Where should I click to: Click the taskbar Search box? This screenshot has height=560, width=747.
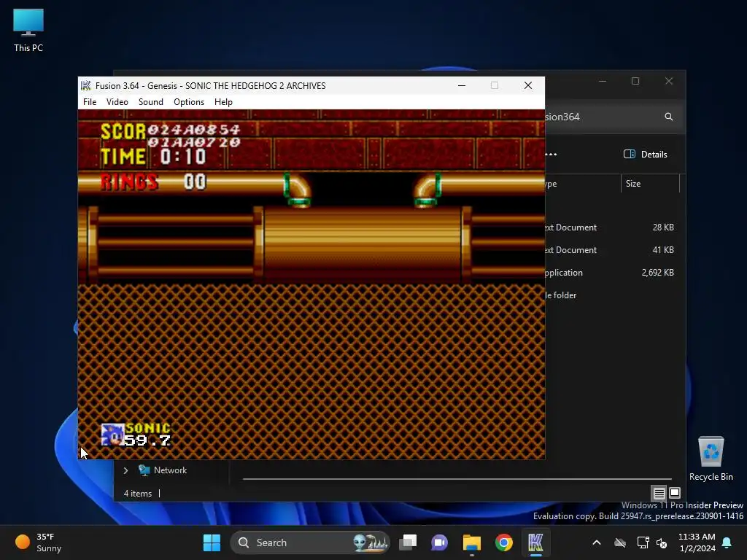pos(309,542)
